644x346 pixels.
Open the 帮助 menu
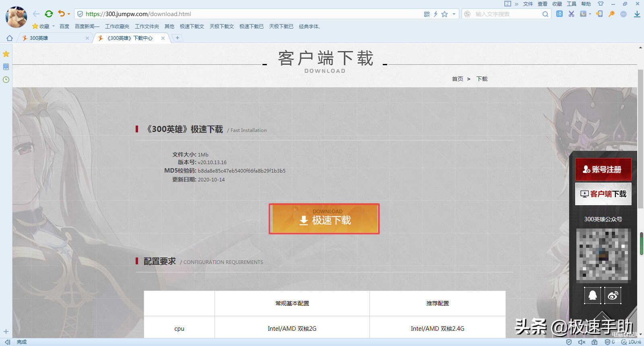[x=586, y=4]
